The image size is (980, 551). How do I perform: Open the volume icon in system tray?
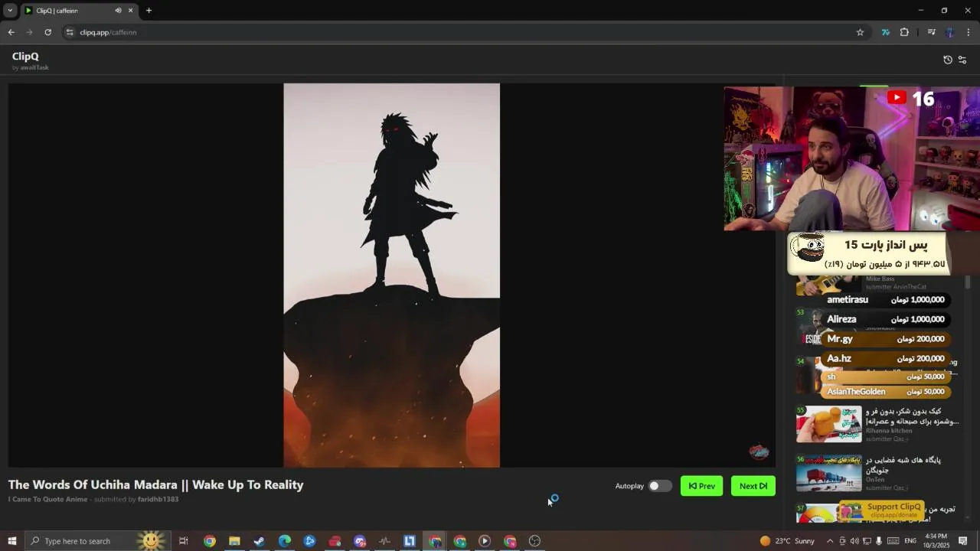coord(854,541)
